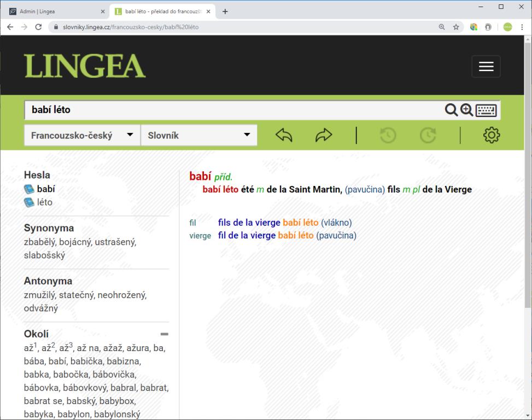Click the Synonyma heading
The width and height of the screenshot is (532, 420).
pyautogui.click(x=49, y=228)
